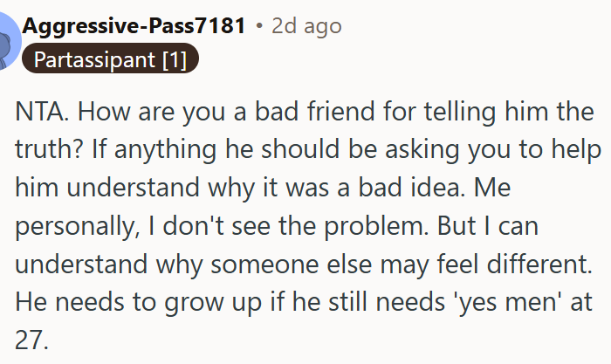The image size is (611, 364).
Task: Select the Partassipant [1] flair badge
Action: [110, 58]
